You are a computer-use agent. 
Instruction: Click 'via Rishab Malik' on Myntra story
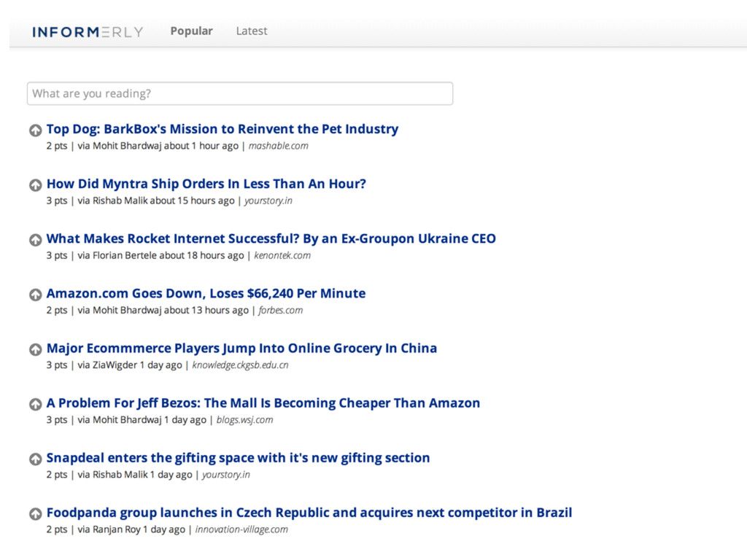(113, 201)
